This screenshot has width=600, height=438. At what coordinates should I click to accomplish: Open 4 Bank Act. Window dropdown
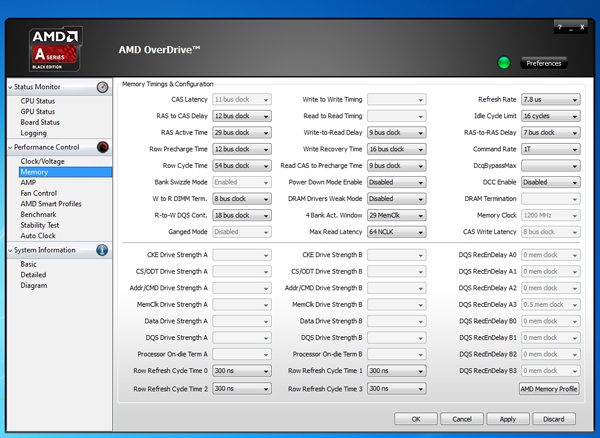[x=396, y=215]
